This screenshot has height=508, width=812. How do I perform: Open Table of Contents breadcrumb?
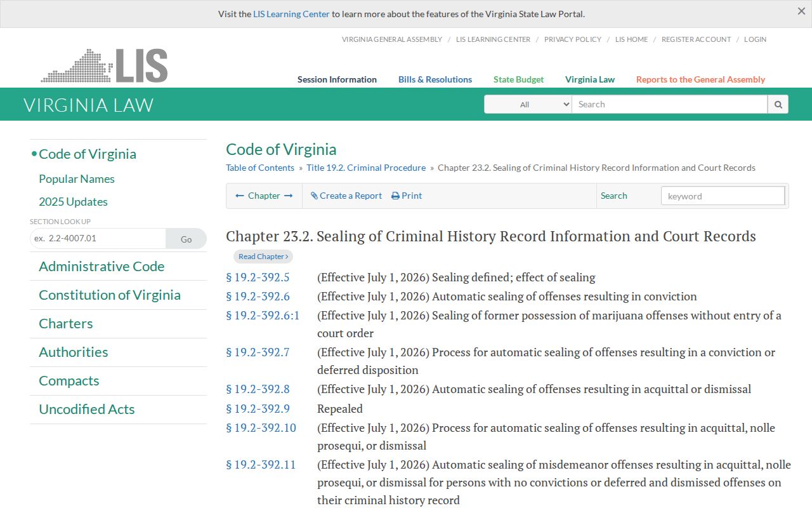260,168
